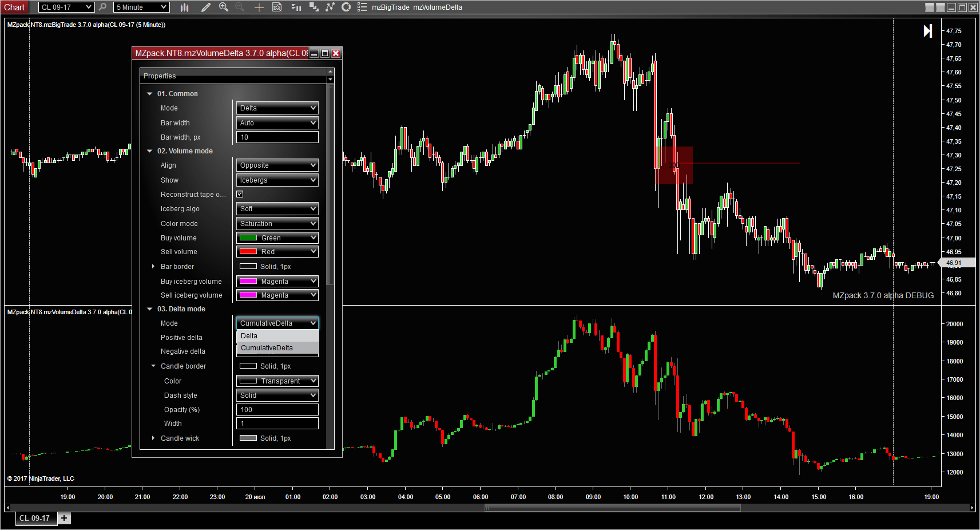
Task: Open the Chart menu
Action: click(x=14, y=7)
